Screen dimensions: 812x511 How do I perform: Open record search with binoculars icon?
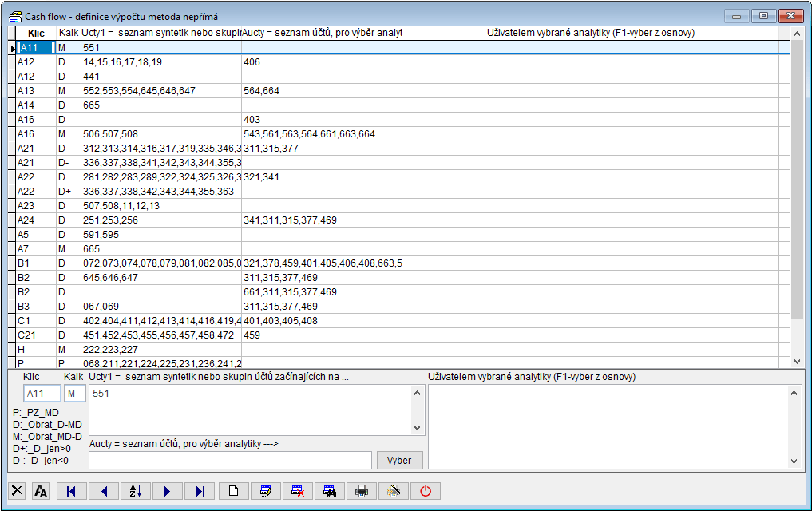point(329,491)
